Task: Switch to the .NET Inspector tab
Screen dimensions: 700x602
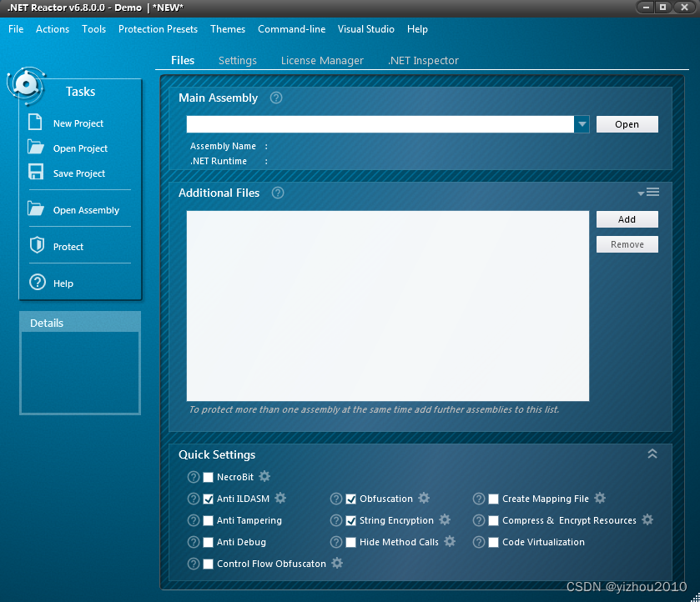Action: (x=423, y=60)
